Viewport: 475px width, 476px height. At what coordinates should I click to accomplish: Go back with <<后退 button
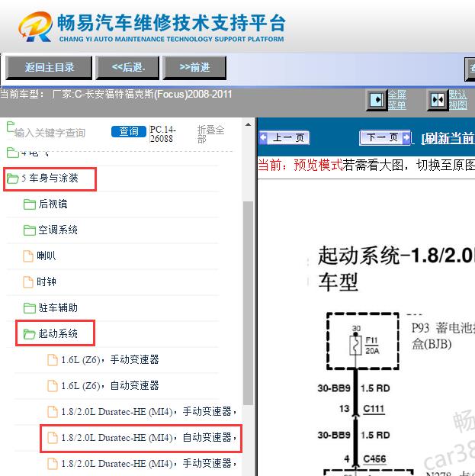click(x=127, y=68)
